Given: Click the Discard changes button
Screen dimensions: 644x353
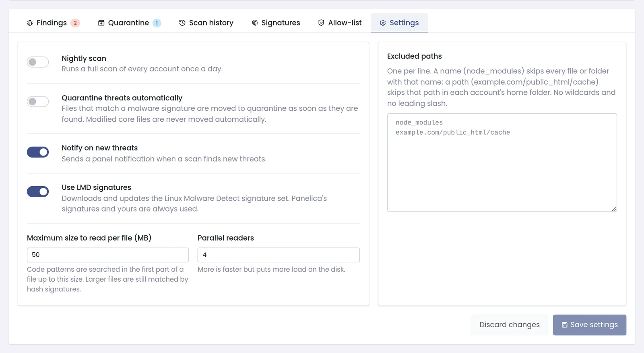Looking at the screenshot, I should pyautogui.click(x=510, y=325).
